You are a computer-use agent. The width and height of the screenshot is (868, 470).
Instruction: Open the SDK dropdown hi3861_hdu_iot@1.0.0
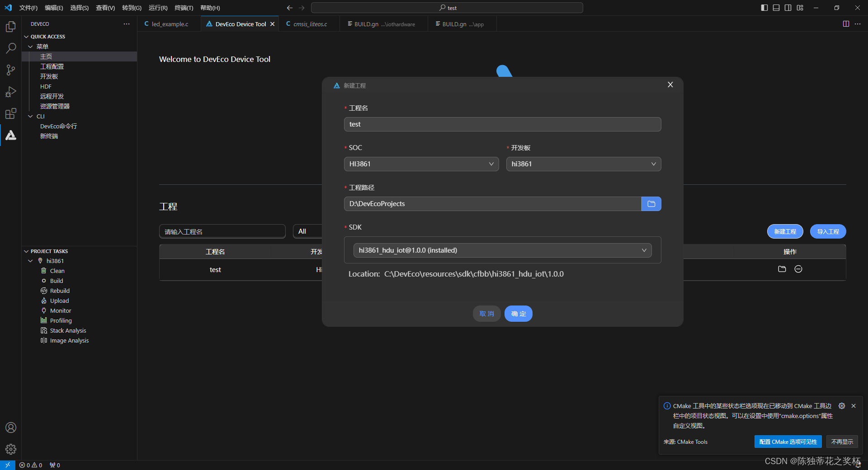[502, 250]
